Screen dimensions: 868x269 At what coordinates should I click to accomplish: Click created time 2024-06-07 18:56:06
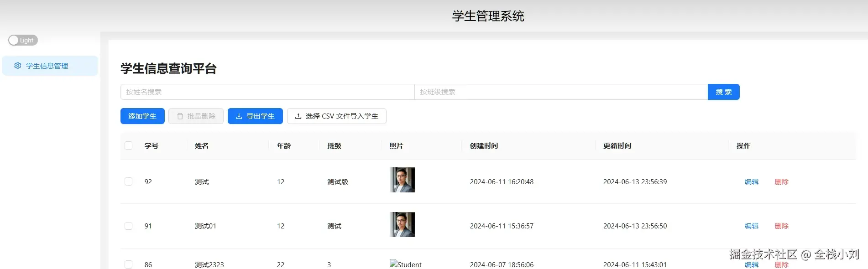coord(502,264)
